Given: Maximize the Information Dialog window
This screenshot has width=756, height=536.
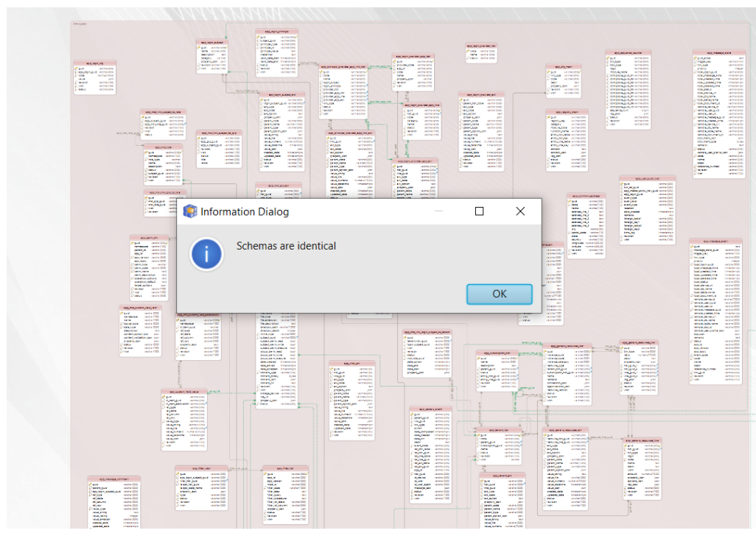Looking at the screenshot, I should 479,211.
